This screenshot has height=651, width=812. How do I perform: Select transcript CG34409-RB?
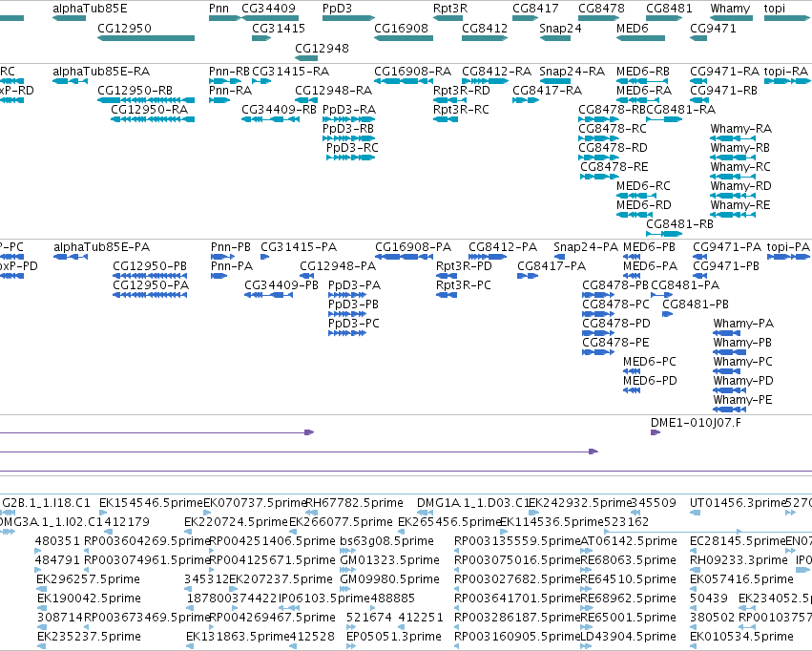point(279,110)
